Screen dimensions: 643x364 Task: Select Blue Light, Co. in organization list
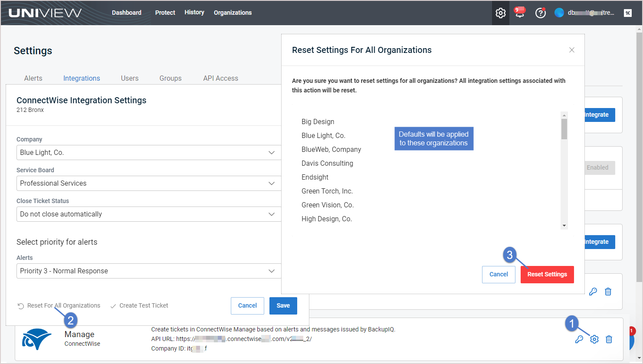coord(323,136)
